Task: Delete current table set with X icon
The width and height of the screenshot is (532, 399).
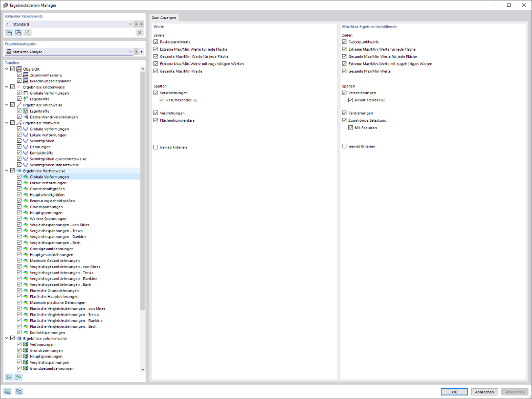Action: (x=140, y=33)
